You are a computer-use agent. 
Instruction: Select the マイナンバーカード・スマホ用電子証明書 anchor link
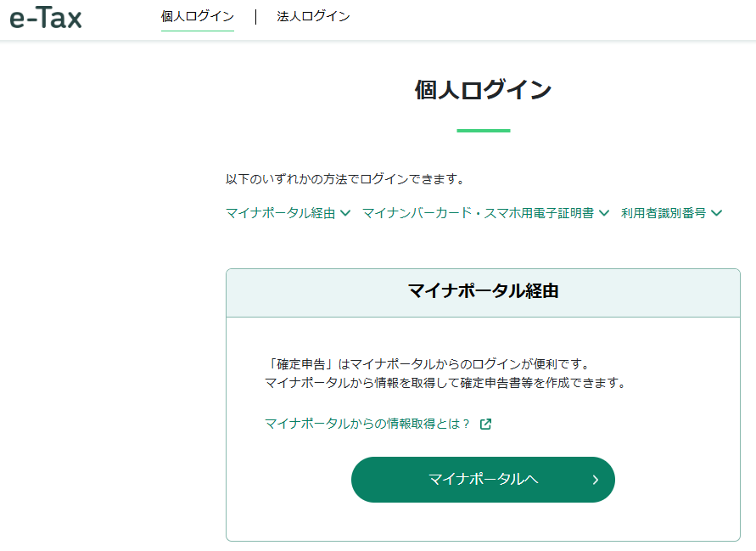[x=478, y=213]
